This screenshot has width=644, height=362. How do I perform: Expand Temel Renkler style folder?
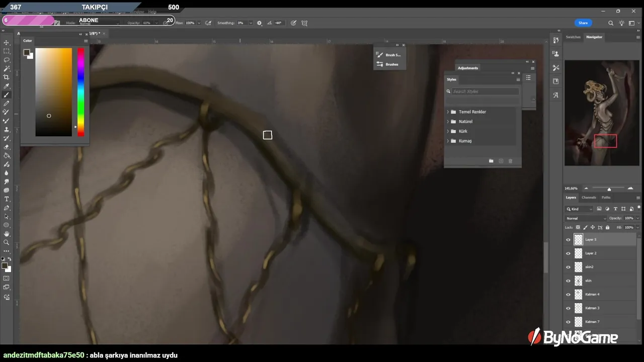coord(448,112)
